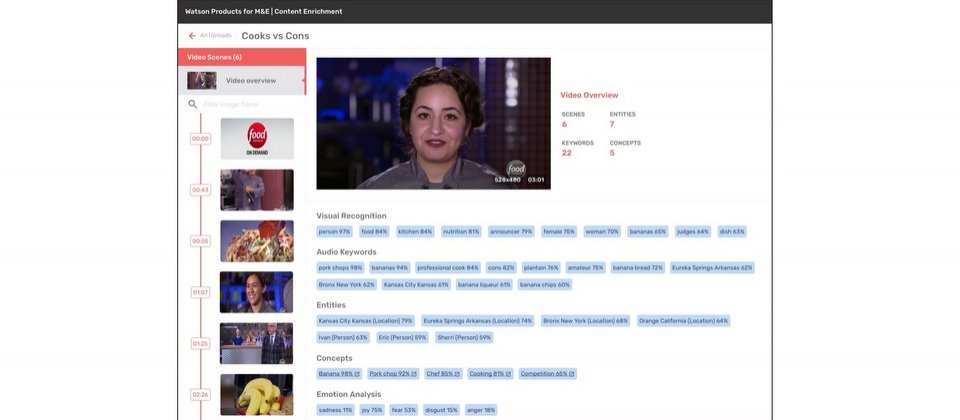Click the nutrition 81% tag
Image resolution: width=960 pixels, height=420 pixels.
tap(461, 231)
